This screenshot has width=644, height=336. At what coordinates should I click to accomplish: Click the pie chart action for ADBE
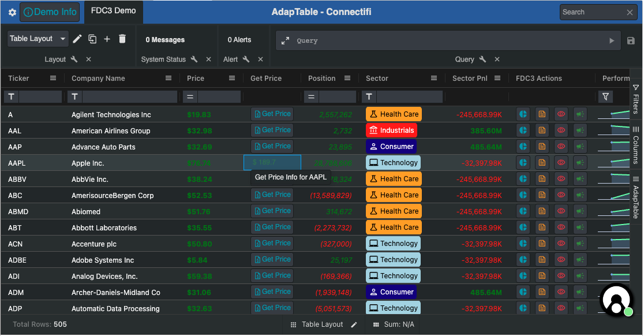click(523, 260)
